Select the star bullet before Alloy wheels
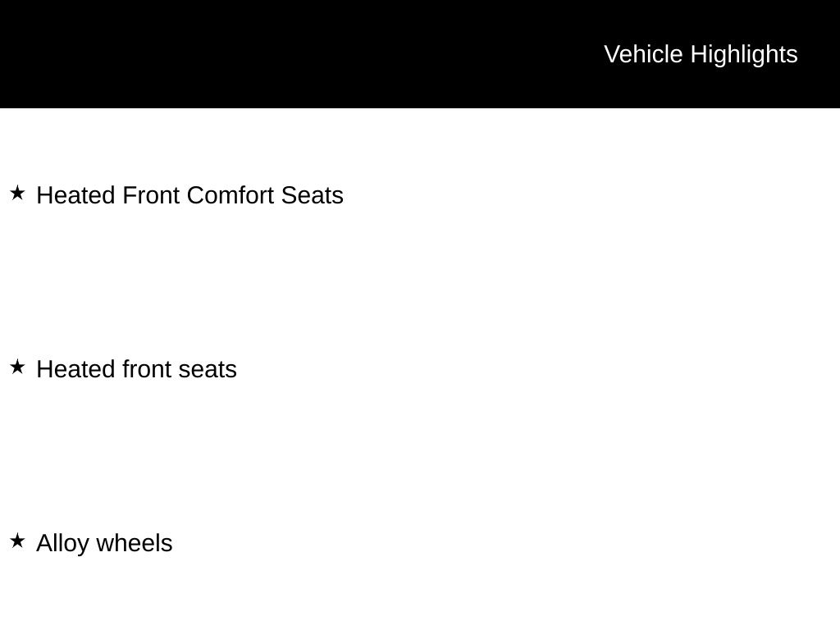Viewport: 840px width, 630px height. 17,541
